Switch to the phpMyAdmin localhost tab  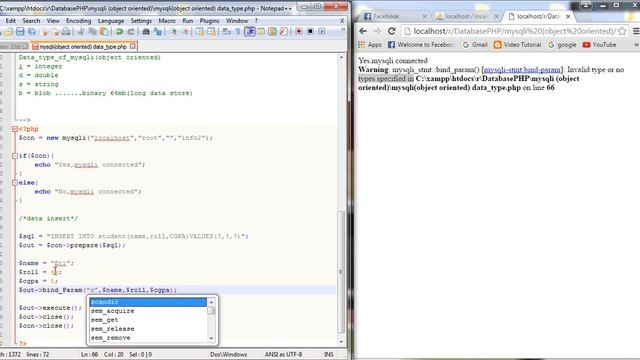tap(465, 16)
